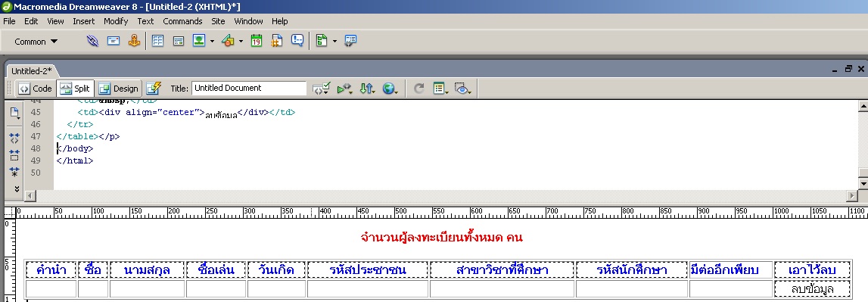Image resolution: width=868 pixels, height=302 pixels.
Task: Open the File Management menu
Action: 367,88
